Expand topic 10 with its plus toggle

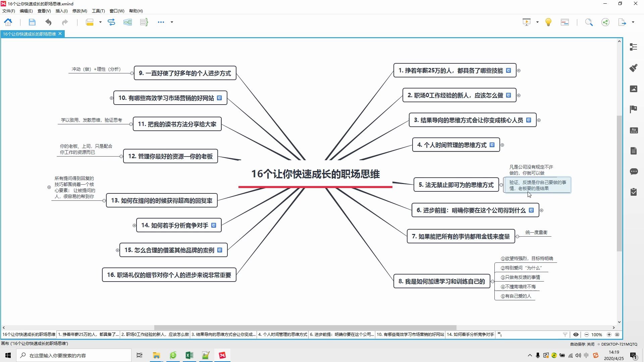pos(111,98)
